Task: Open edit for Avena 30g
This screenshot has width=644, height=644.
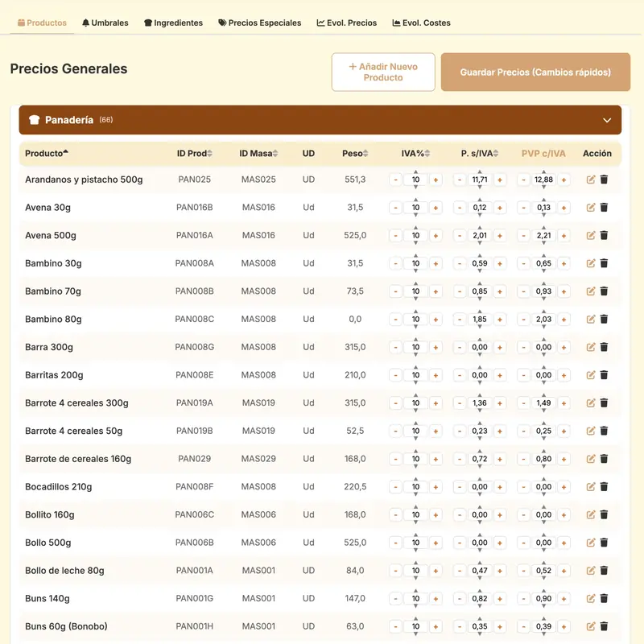Action: click(591, 208)
